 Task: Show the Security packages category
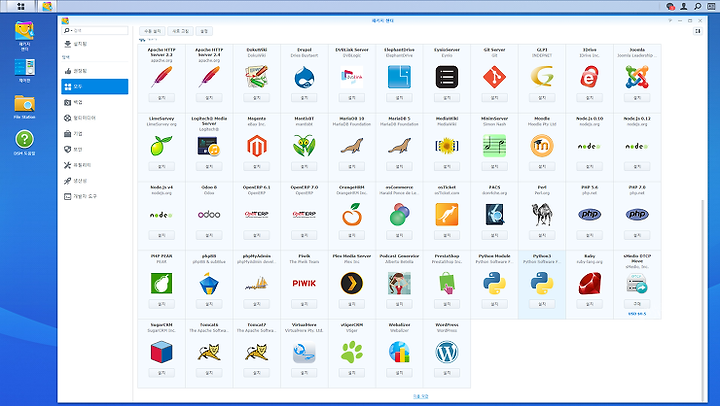coord(95,149)
